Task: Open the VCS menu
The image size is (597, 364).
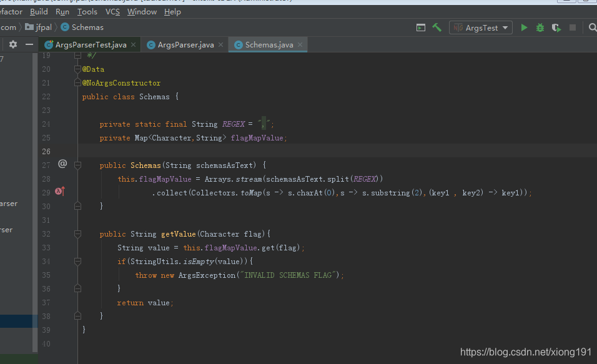Action: (x=112, y=12)
